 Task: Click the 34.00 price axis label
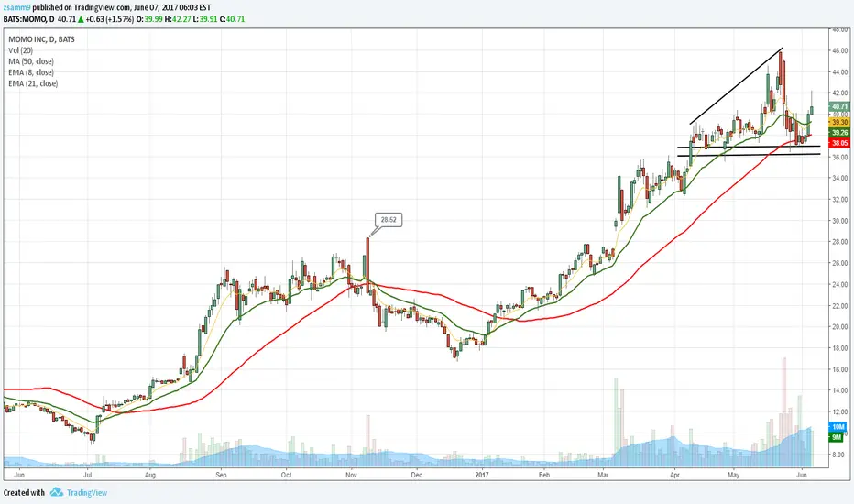click(x=839, y=178)
